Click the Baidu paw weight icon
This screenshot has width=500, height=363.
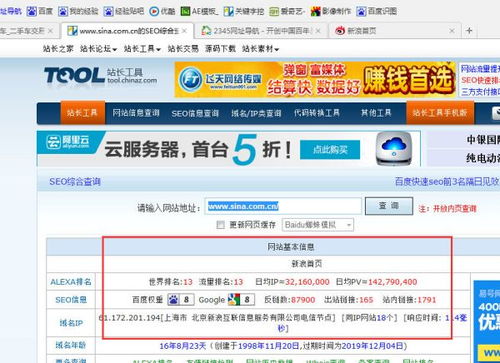pyautogui.click(x=173, y=300)
